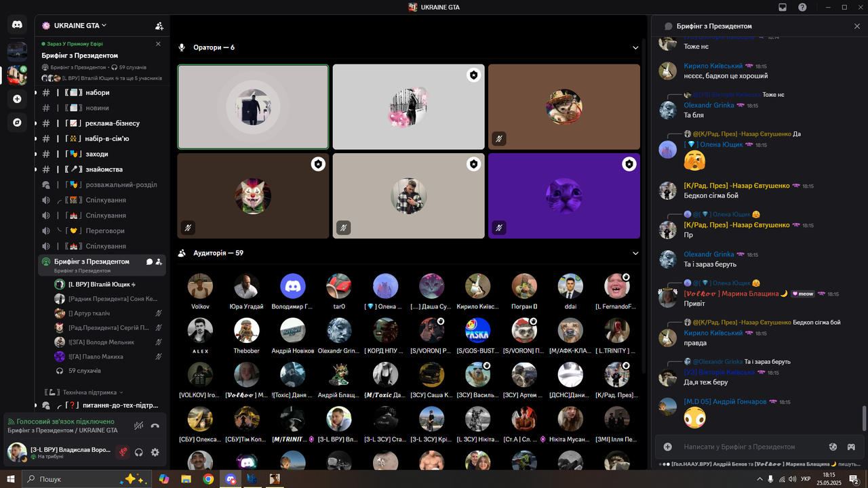
Task: Invite people to UKRAINE GTA server
Action: point(159,26)
